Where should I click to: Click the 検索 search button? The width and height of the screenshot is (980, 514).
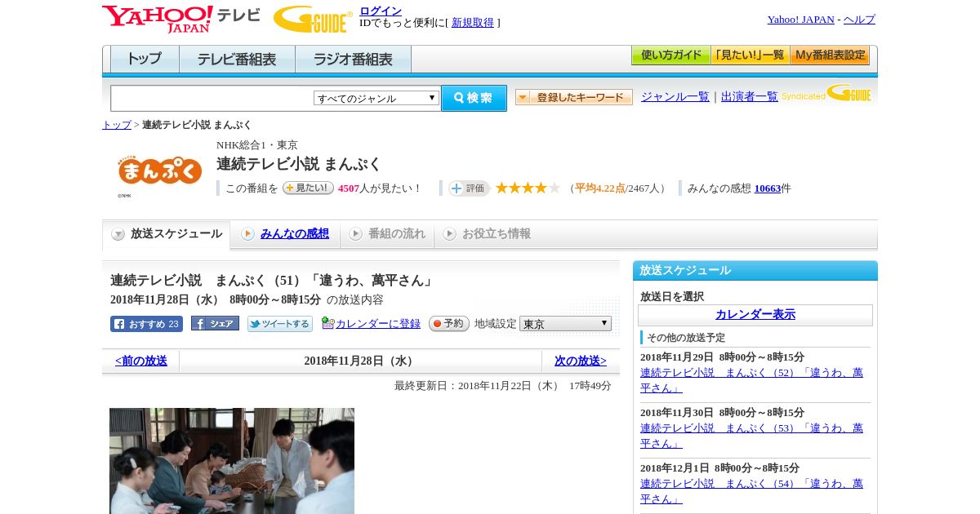tap(474, 98)
